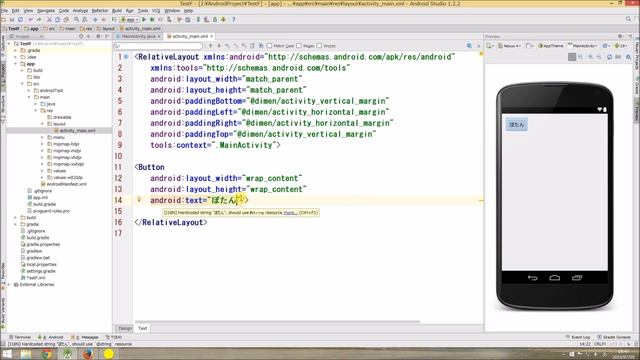
Task: Click the Back navigation button on phone preview
Action: tap(533, 278)
